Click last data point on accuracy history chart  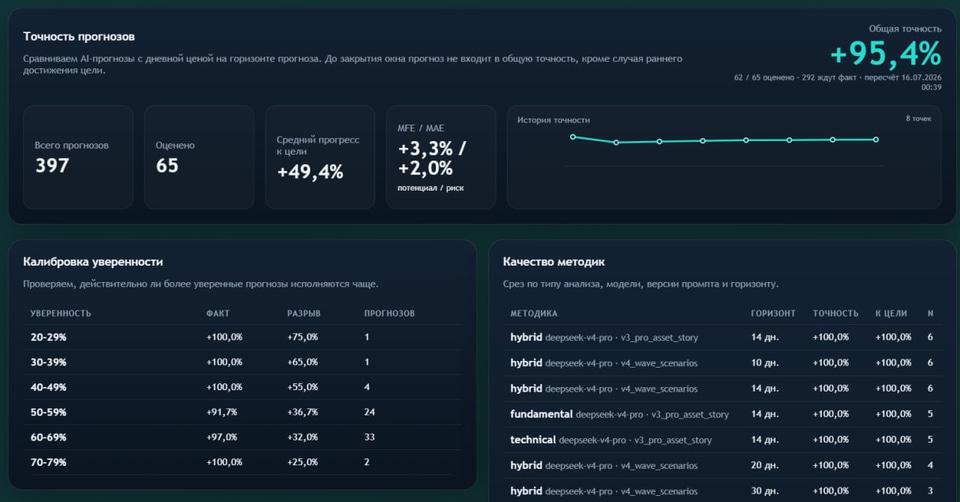tap(876, 140)
